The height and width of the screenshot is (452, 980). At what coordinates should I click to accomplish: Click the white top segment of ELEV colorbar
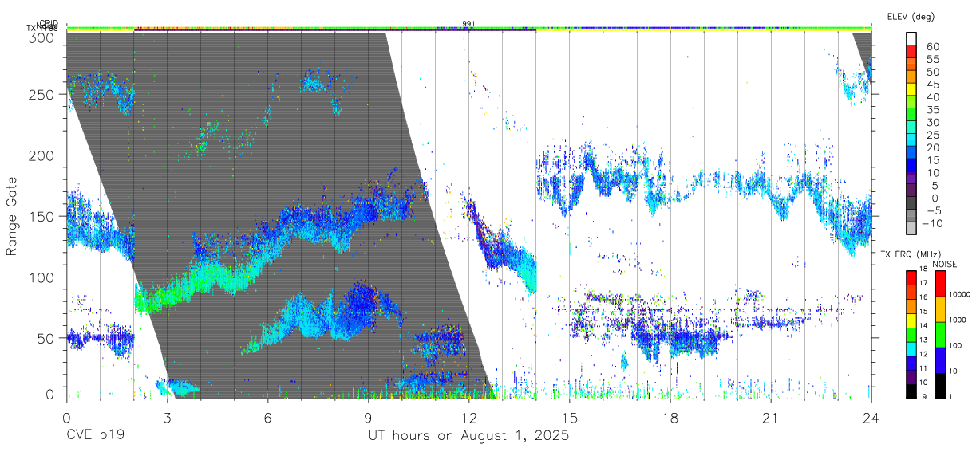point(911,40)
